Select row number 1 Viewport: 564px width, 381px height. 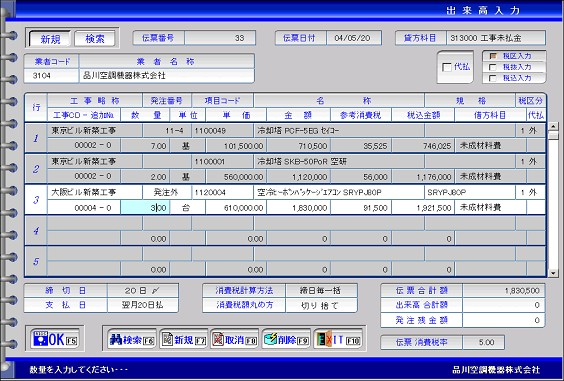(x=36, y=138)
